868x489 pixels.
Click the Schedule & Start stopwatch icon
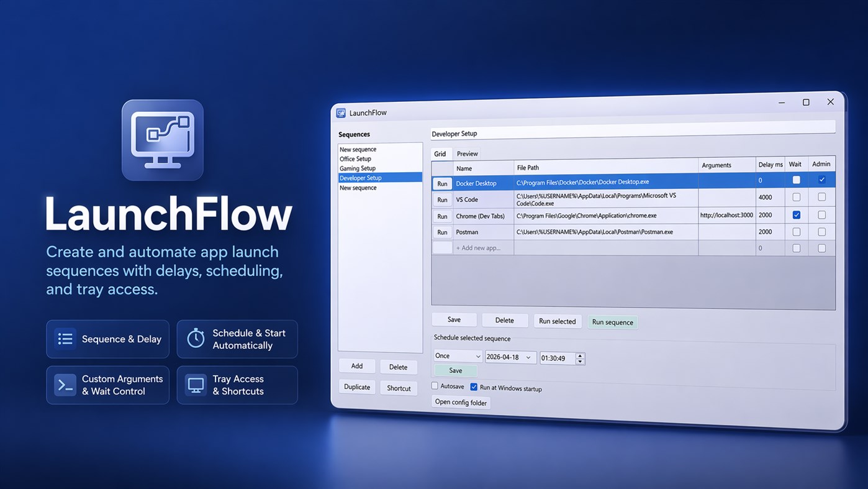point(196,339)
